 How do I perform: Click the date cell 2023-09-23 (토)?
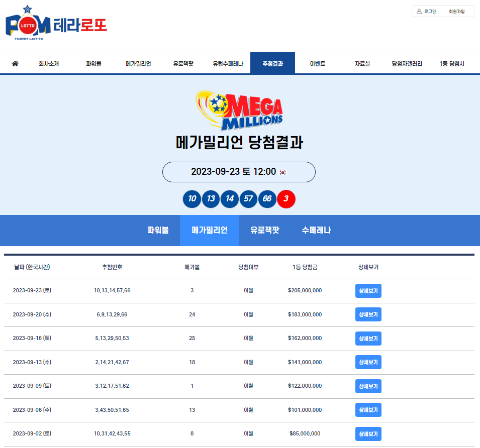pos(32,290)
